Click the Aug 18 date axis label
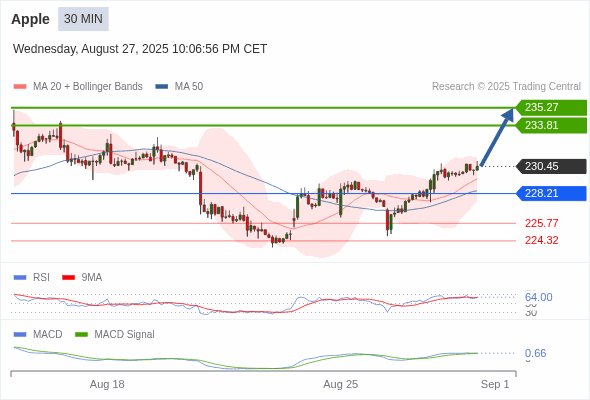Image resolution: width=590 pixels, height=400 pixels. tap(107, 384)
